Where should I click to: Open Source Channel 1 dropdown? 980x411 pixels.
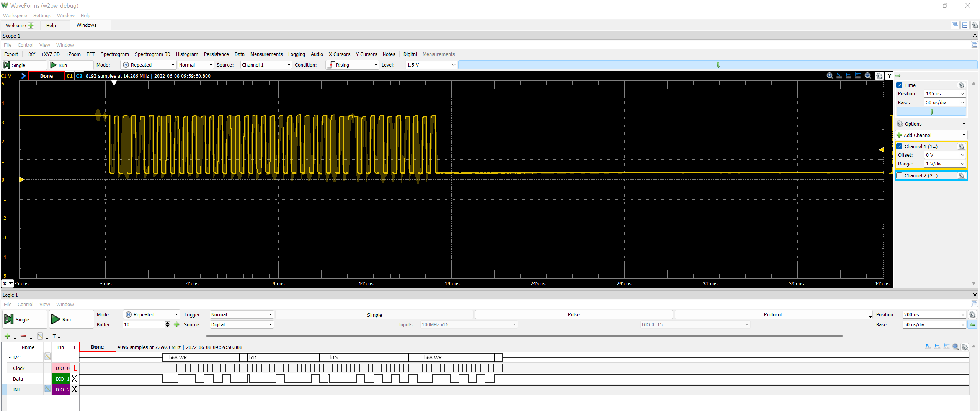click(x=266, y=65)
